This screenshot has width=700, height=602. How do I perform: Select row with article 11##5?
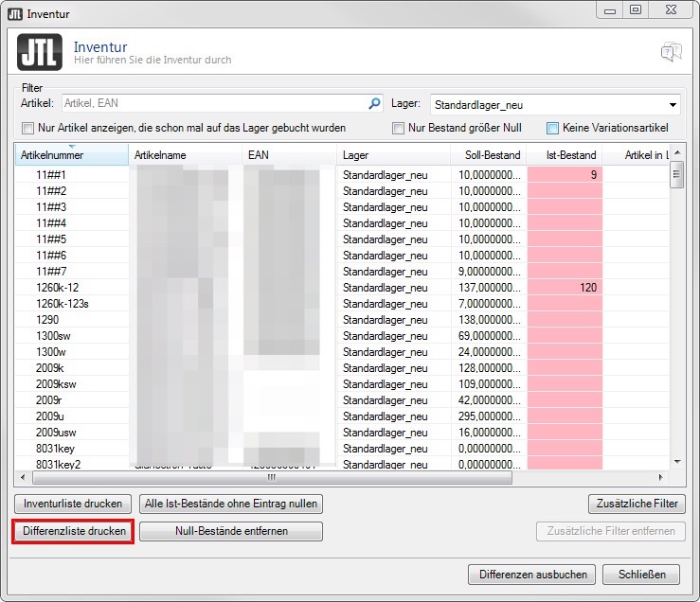(x=342, y=239)
